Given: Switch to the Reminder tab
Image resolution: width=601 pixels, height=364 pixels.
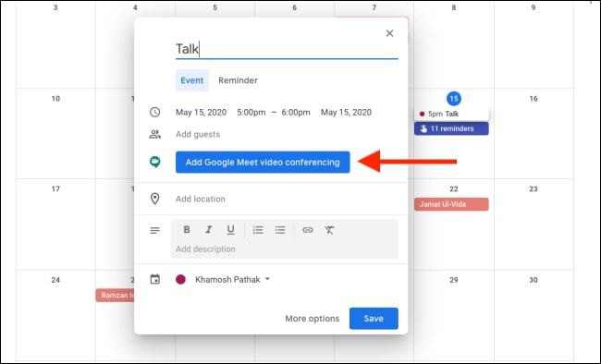Looking at the screenshot, I should pos(238,80).
